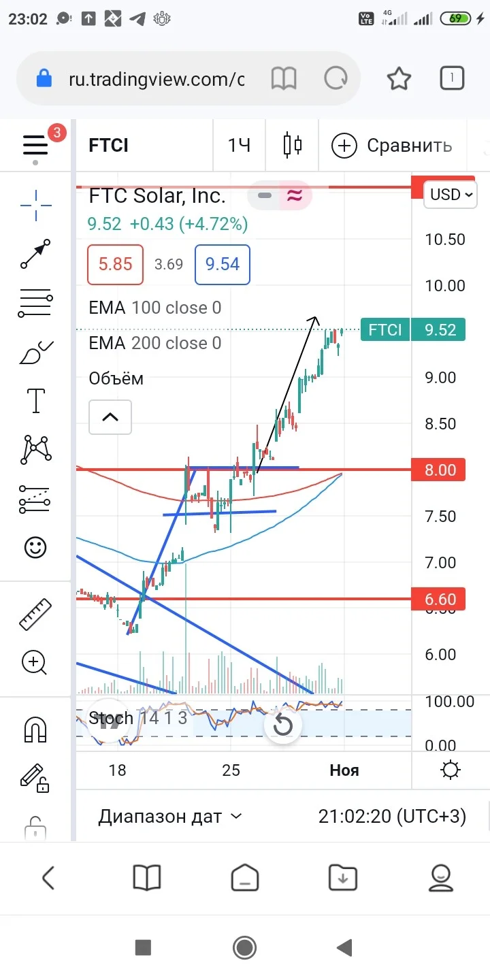Tap the Android back triangle button
Image resolution: width=490 pixels, height=980 pixels.
(x=345, y=947)
